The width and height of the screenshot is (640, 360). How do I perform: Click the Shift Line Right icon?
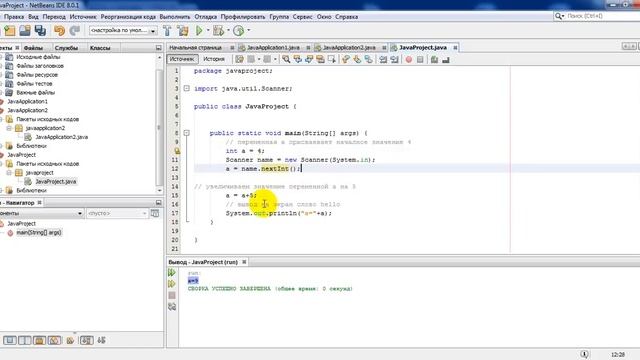(x=394, y=60)
